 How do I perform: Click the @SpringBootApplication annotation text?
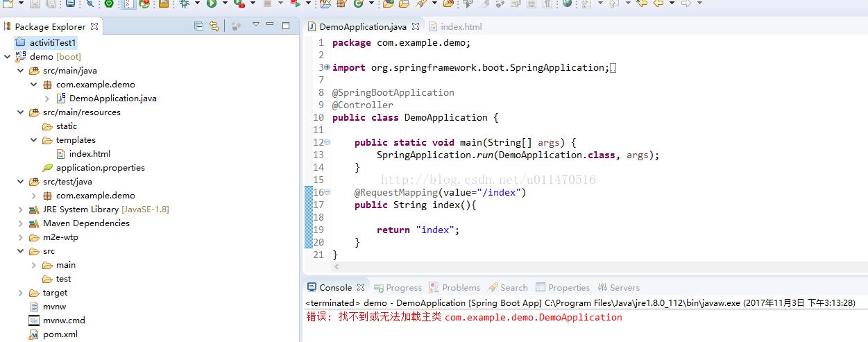coord(393,92)
